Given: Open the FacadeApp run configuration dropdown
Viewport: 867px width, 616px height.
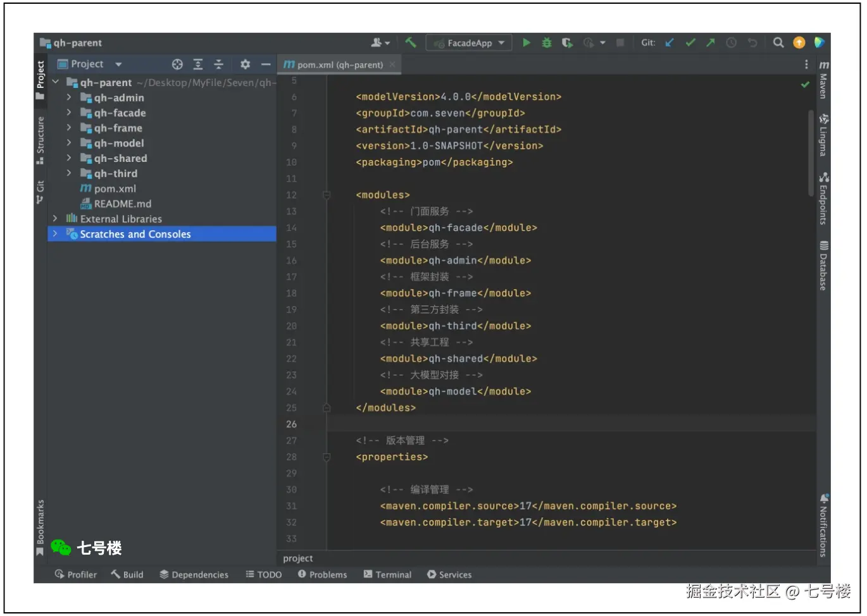Looking at the screenshot, I should (x=470, y=42).
